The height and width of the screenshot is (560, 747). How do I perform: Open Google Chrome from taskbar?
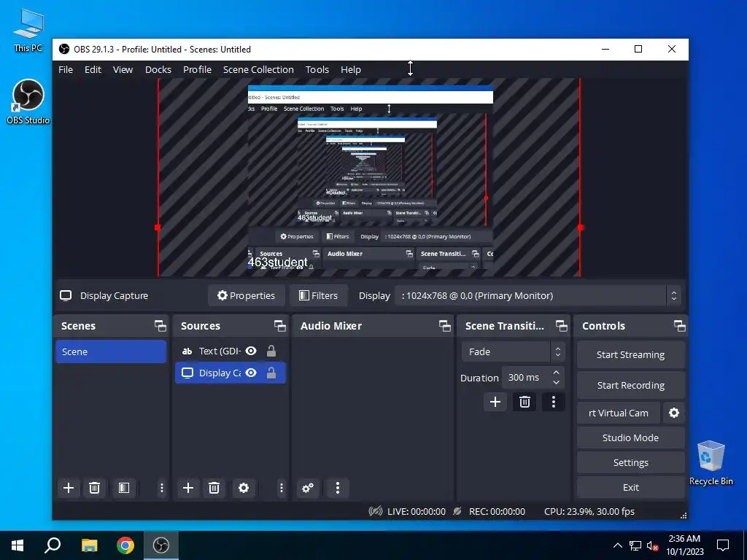[x=125, y=545]
